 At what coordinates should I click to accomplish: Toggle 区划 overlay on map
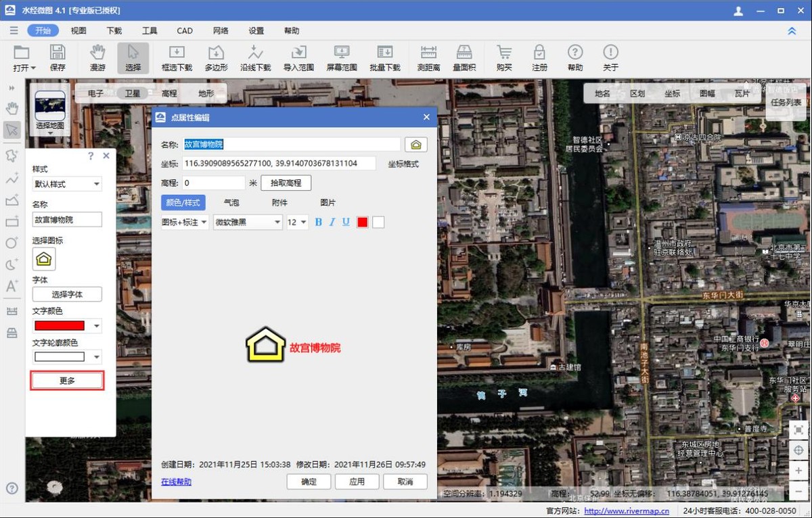637,93
